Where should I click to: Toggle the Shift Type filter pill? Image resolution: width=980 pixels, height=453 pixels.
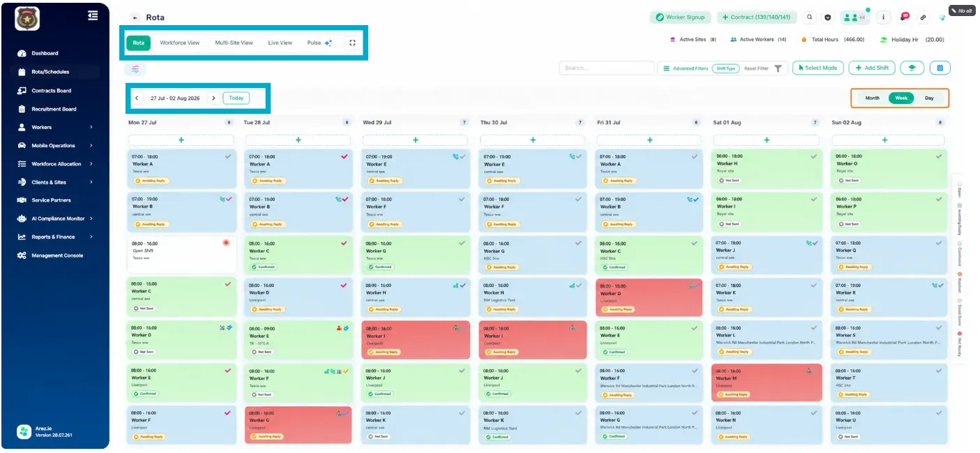point(726,68)
